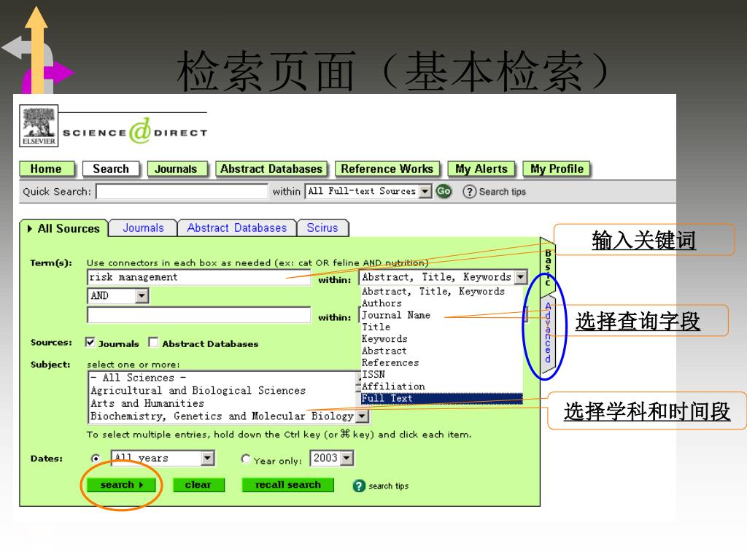Image resolution: width=747 pixels, height=560 pixels.
Task: Switch to Journals search tab
Action: 143,228
